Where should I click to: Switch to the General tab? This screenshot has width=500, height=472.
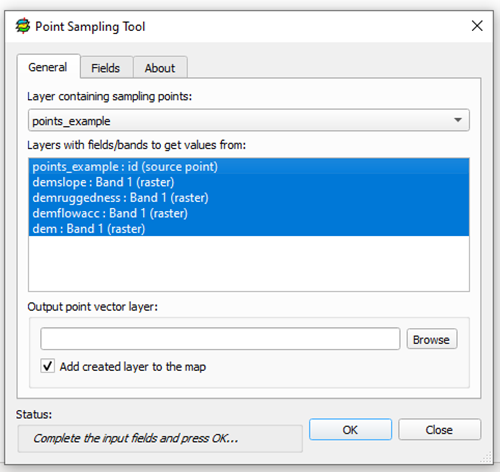point(48,67)
